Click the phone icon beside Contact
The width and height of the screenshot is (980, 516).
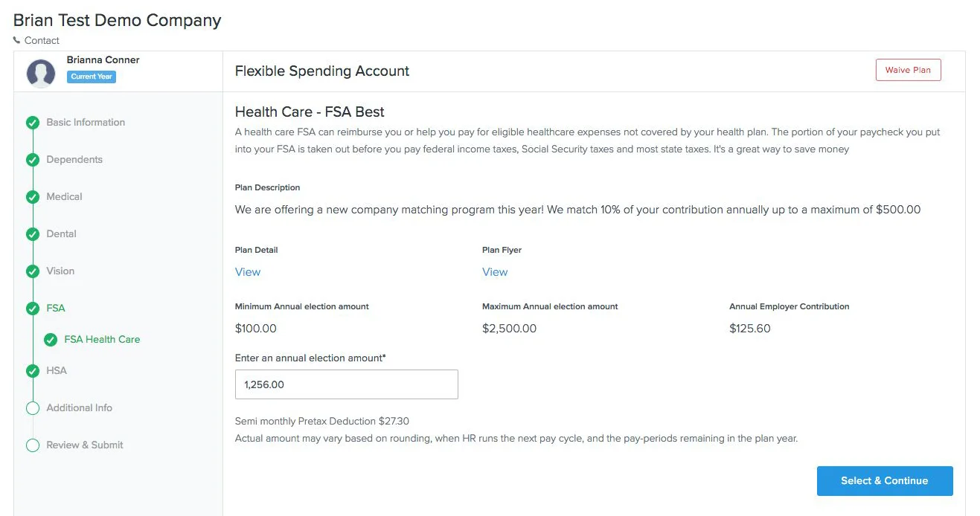pos(17,40)
